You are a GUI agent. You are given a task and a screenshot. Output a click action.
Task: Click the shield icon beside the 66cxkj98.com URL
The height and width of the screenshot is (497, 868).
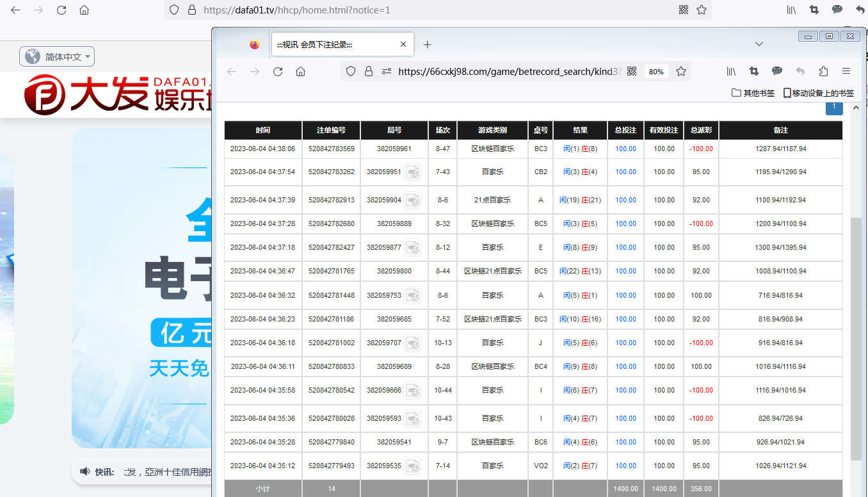point(351,72)
